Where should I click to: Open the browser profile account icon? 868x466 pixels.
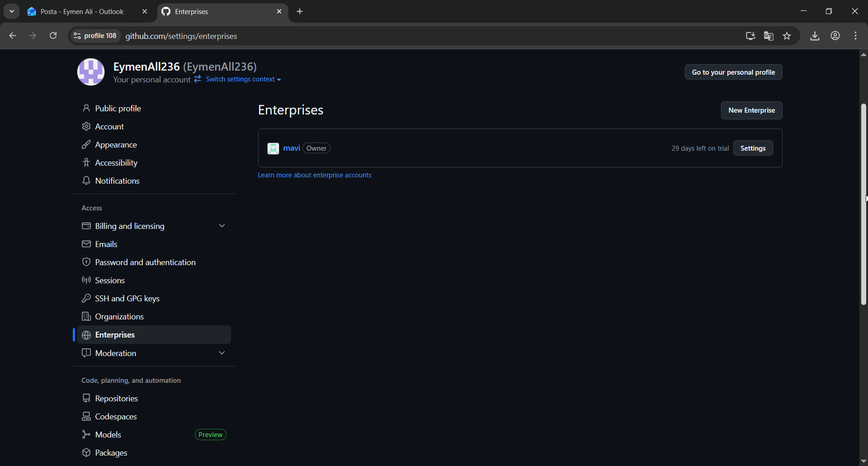(835, 36)
